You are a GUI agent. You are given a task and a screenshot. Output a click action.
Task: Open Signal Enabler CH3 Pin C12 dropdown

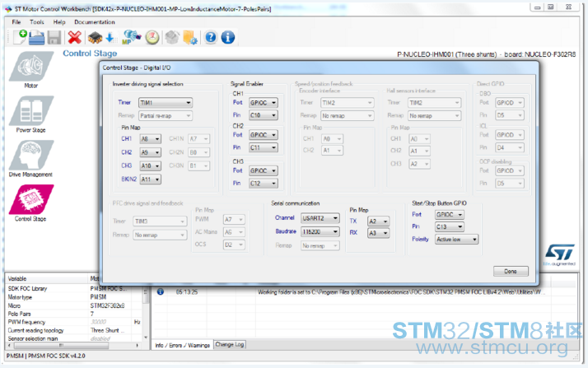pos(264,184)
